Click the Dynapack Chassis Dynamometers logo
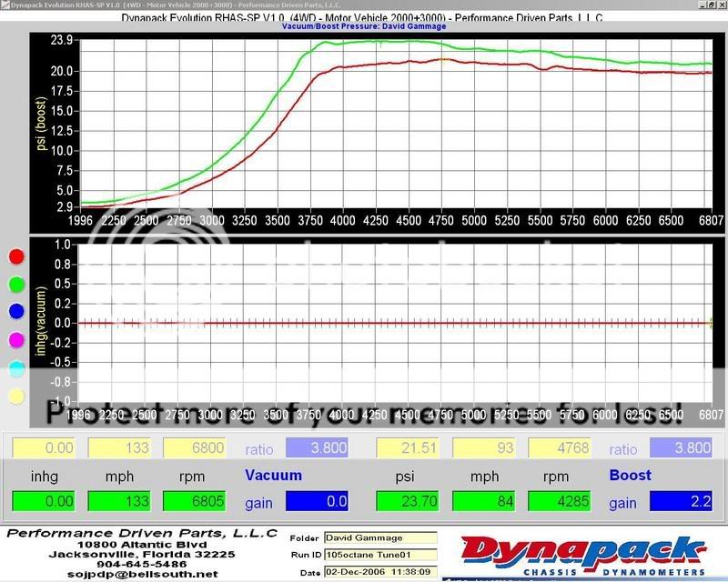Screen dimensions: 728x582 [x=591, y=555]
